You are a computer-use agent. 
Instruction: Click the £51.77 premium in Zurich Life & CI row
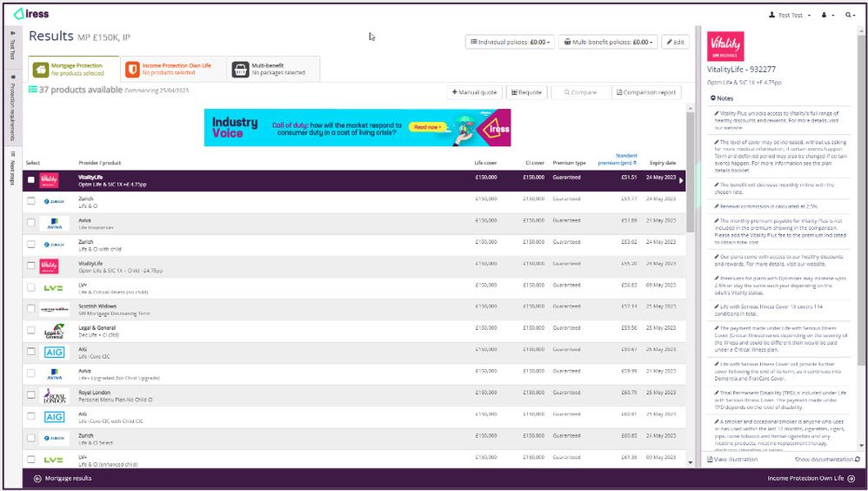click(x=629, y=198)
